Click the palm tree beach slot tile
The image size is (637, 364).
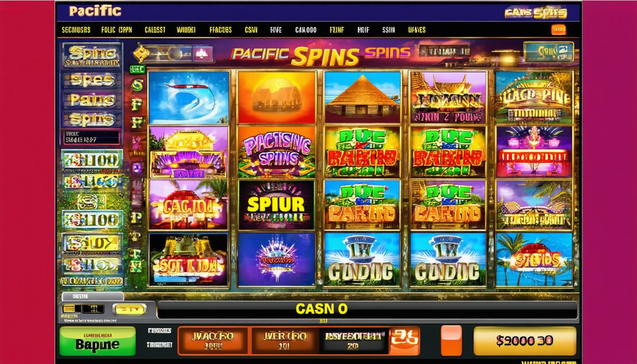click(x=534, y=259)
